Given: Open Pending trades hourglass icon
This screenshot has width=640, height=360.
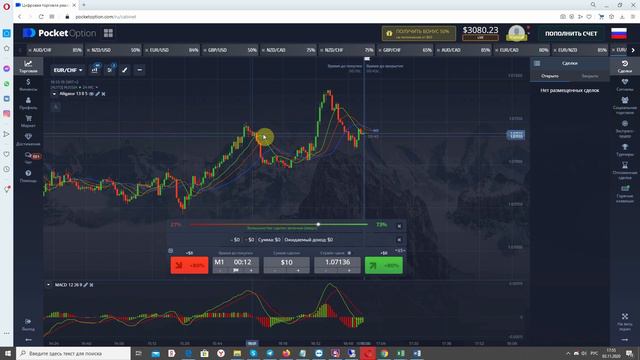Looking at the screenshot, I should (x=624, y=170).
